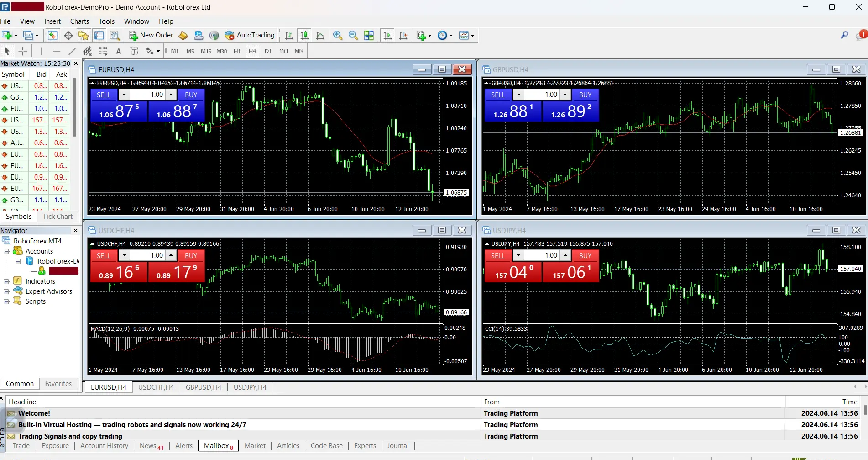The image size is (868, 460).
Task: Toggle the Navigator star-folder icon
Action: click(84, 35)
